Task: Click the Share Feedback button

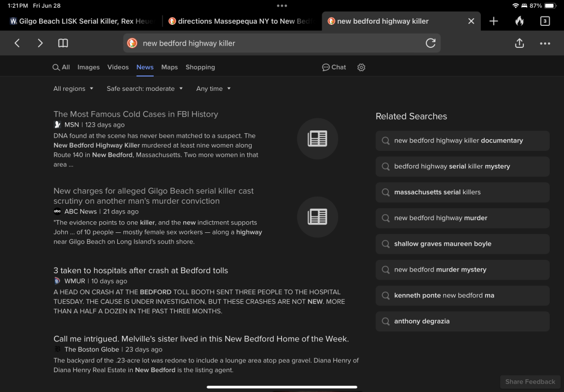Action: click(530, 382)
